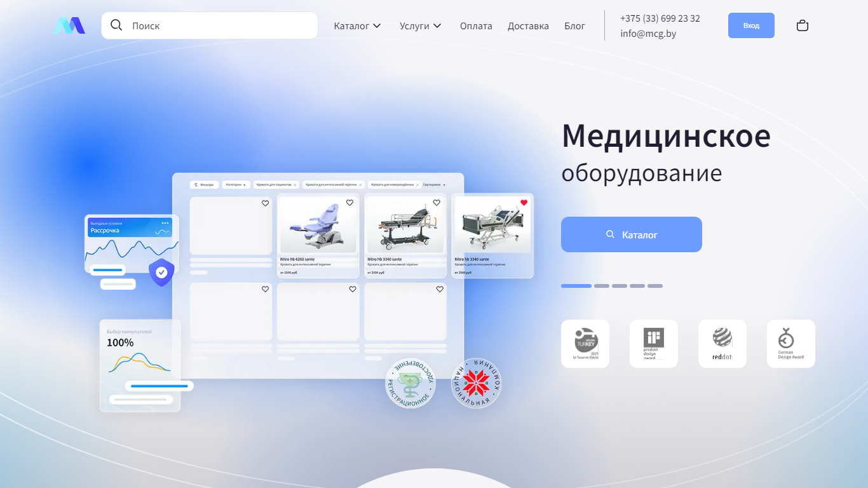Viewport: 868px width, 488px height.
Task: Click the phone number +375 (33) 699 23 32
Action: (x=660, y=18)
